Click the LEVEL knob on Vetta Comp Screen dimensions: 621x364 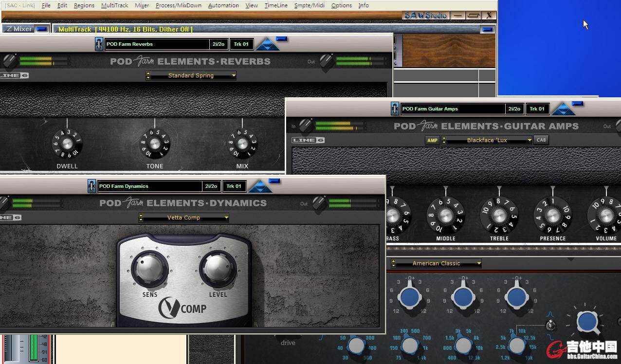point(218,269)
